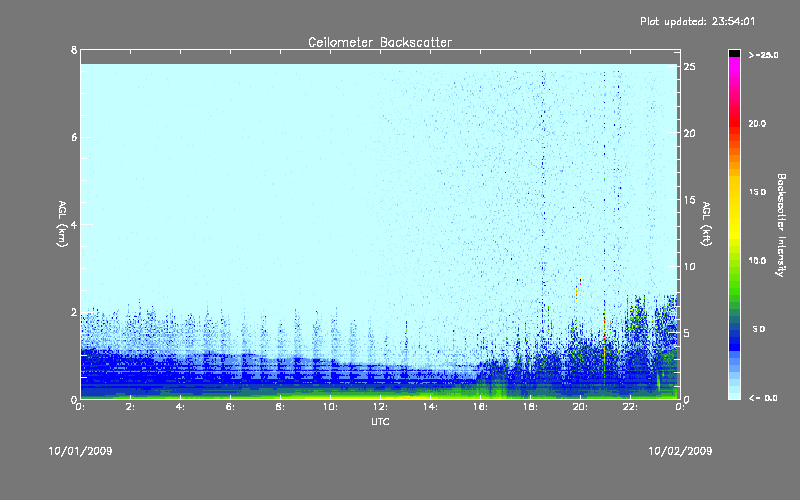The width and height of the screenshot is (800, 500).
Task: Click the 15 kft tick label
Action: 689,200
